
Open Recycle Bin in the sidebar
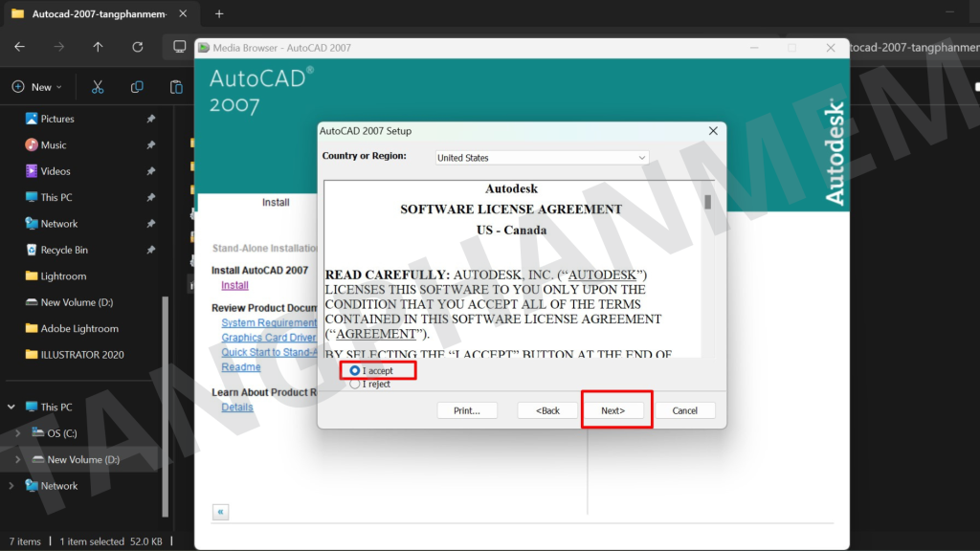(x=64, y=250)
